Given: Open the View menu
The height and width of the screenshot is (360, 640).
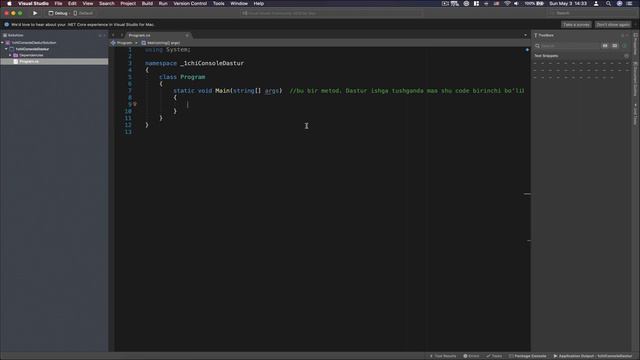Looking at the screenshot, I should [88, 3].
